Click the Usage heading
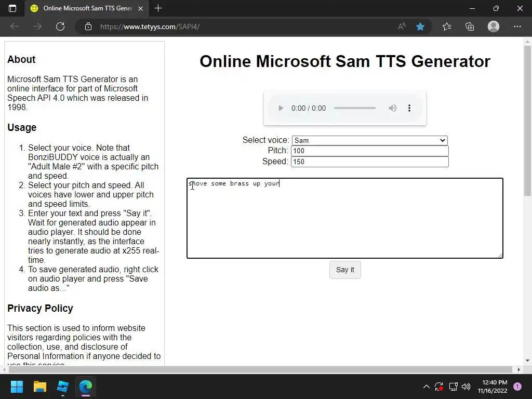Image resolution: width=532 pixels, height=399 pixels. [x=22, y=127]
